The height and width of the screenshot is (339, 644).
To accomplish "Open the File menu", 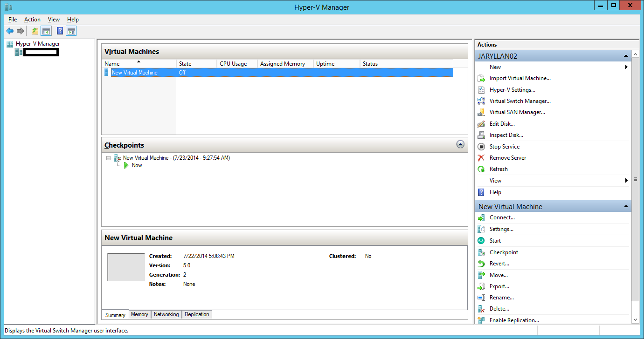I will pyautogui.click(x=13, y=20).
